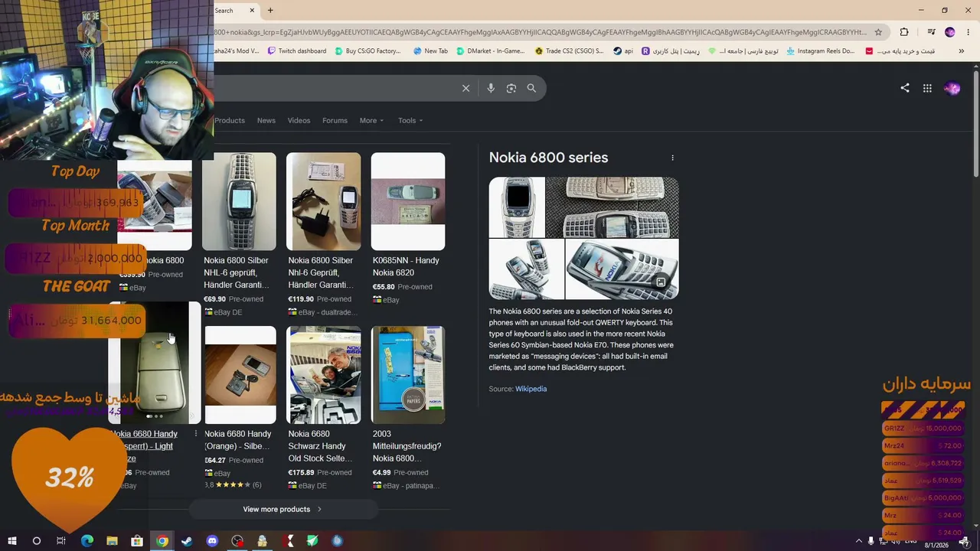Open the Buy CS:GO Factory bookmark

point(367,51)
